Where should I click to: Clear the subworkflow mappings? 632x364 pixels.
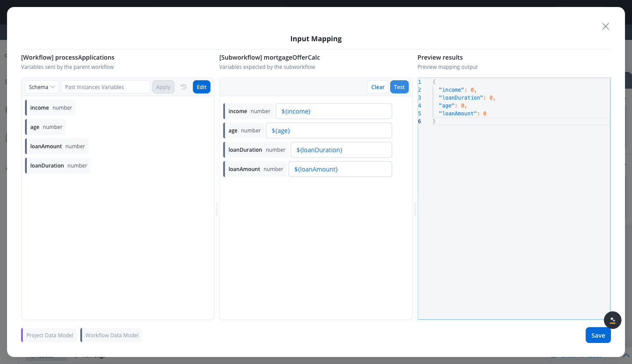pyautogui.click(x=378, y=87)
